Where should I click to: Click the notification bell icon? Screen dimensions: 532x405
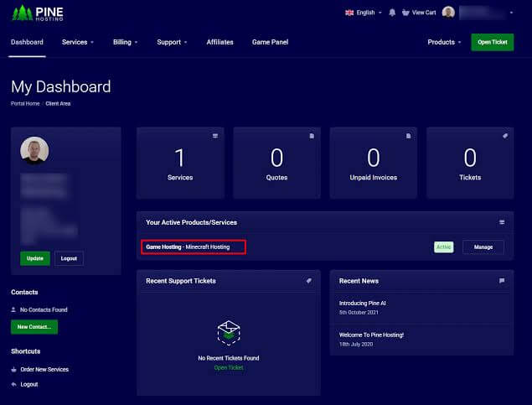coord(392,13)
